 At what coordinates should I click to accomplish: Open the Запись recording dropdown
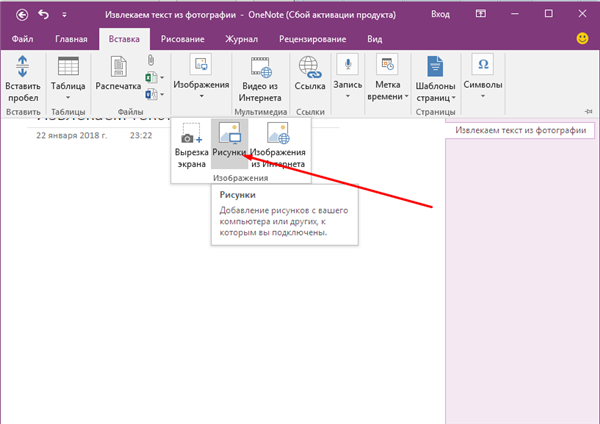[x=347, y=78]
